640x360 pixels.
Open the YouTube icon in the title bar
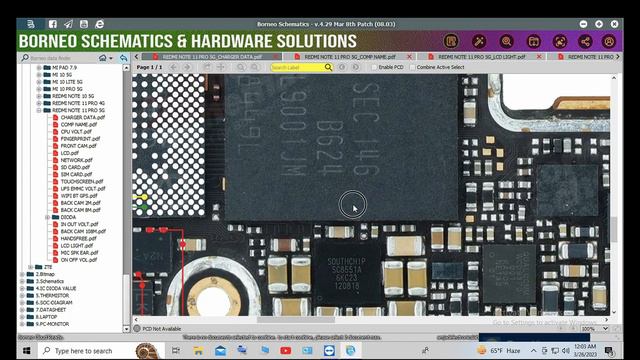[x=84, y=24]
